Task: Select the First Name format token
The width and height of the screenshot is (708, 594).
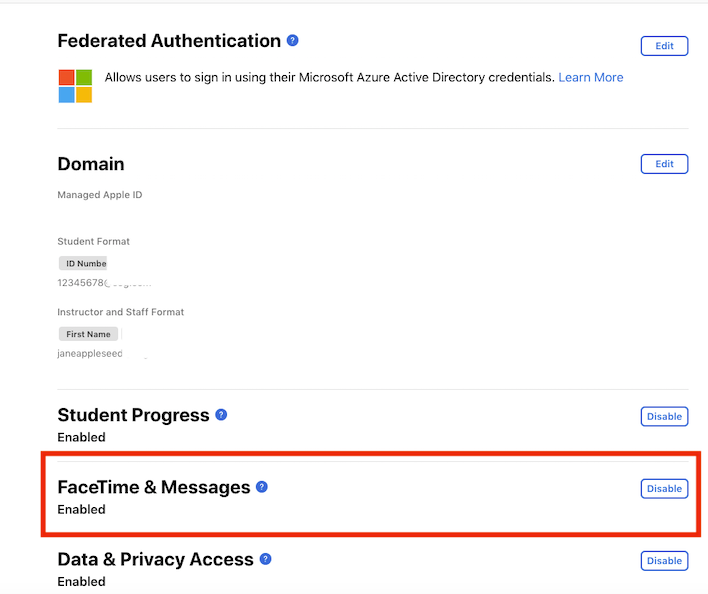Action: 88,334
